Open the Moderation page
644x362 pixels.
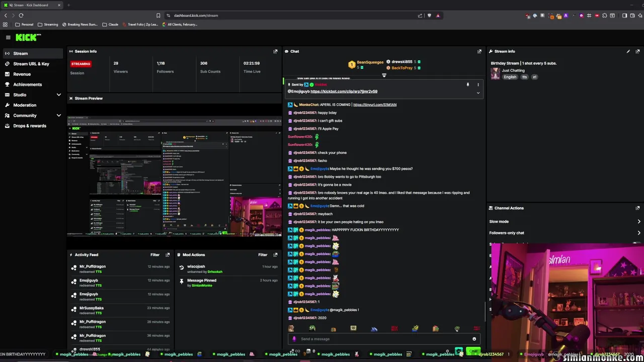point(25,105)
